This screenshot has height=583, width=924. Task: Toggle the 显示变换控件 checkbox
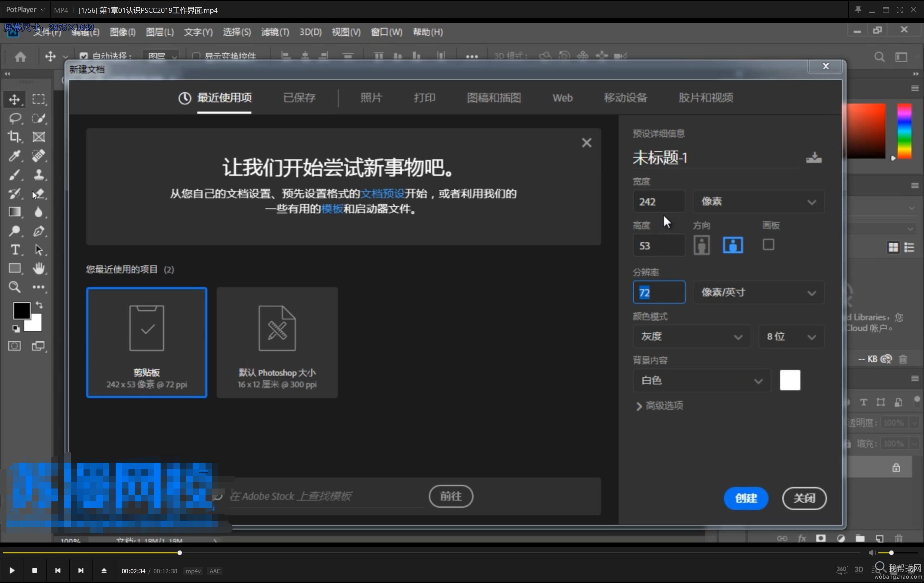click(x=196, y=57)
